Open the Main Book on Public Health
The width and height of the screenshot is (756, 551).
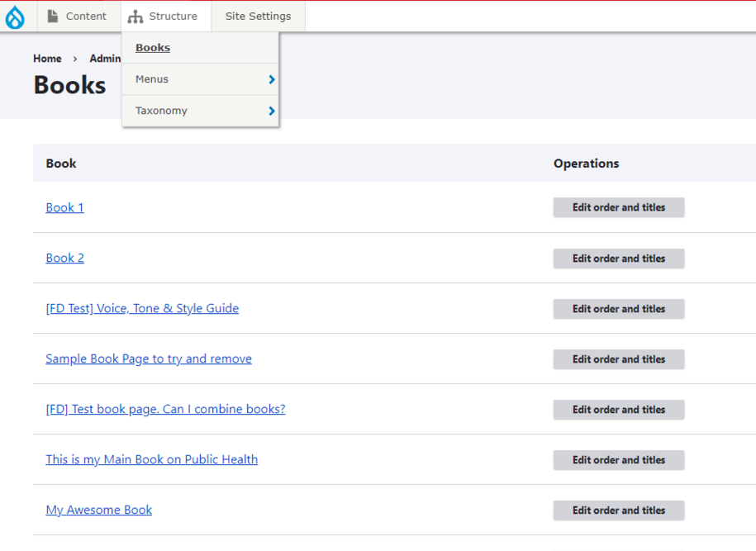click(x=151, y=459)
